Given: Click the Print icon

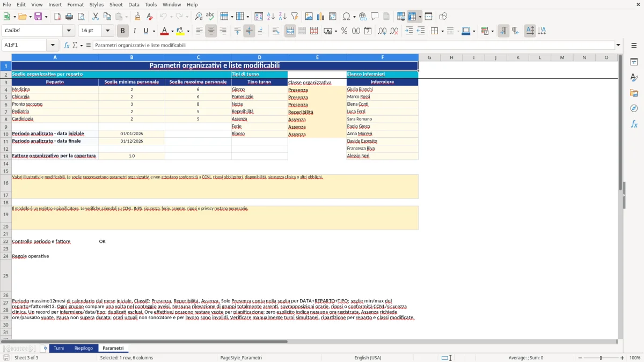Looking at the screenshot, I should coord(69,17).
